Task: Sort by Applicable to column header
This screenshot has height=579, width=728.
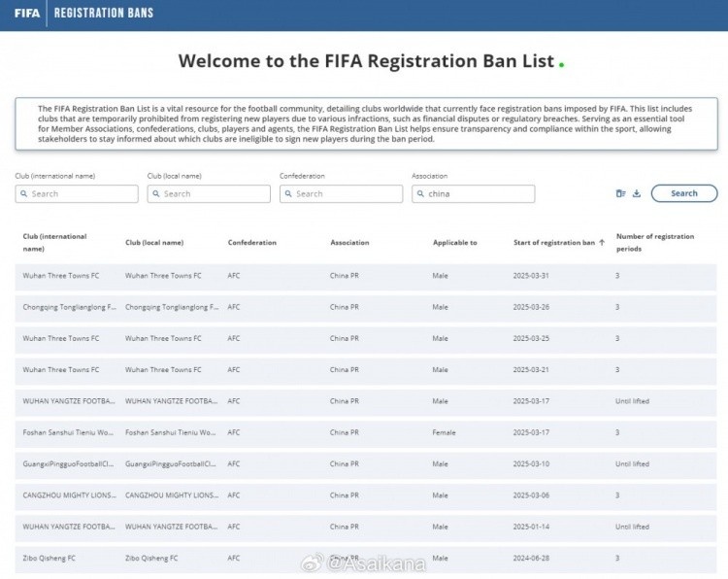Action: click(x=454, y=243)
